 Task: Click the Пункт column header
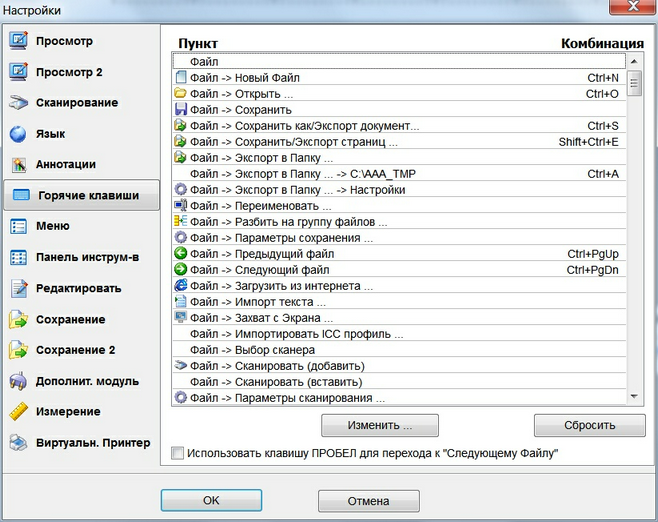point(198,44)
